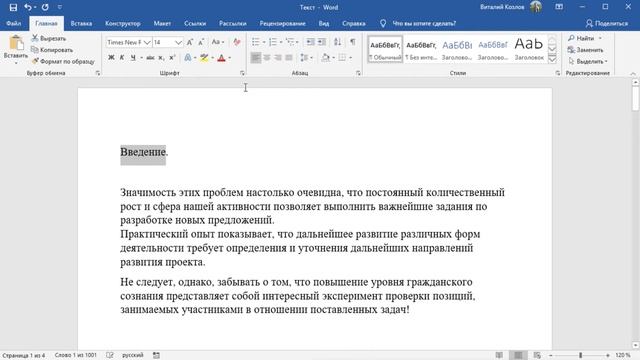
Task: Open text effects and typography menu
Action: click(x=188, y=58)
